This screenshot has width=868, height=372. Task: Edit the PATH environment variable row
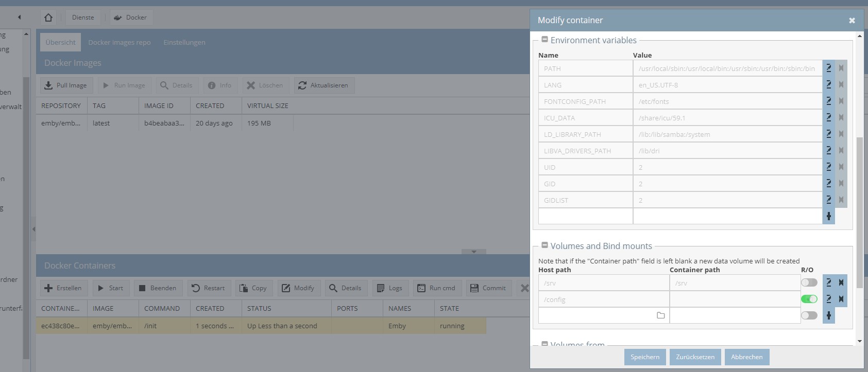tap(829, 68)
